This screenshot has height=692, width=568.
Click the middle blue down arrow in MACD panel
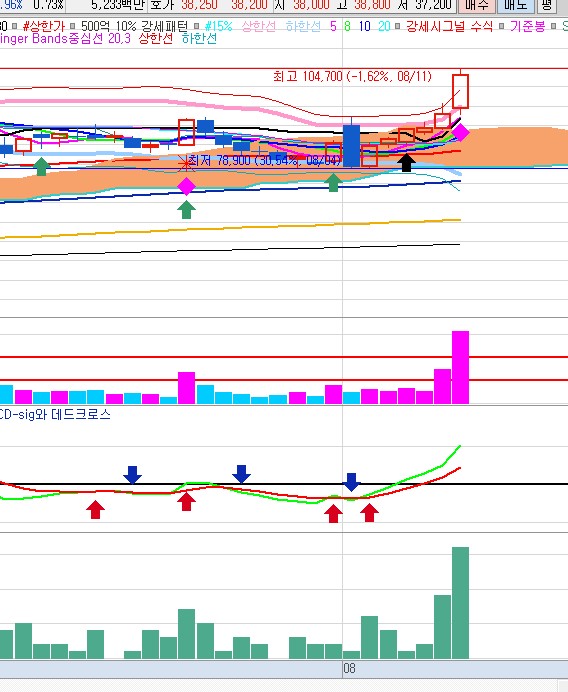point(241,474)
